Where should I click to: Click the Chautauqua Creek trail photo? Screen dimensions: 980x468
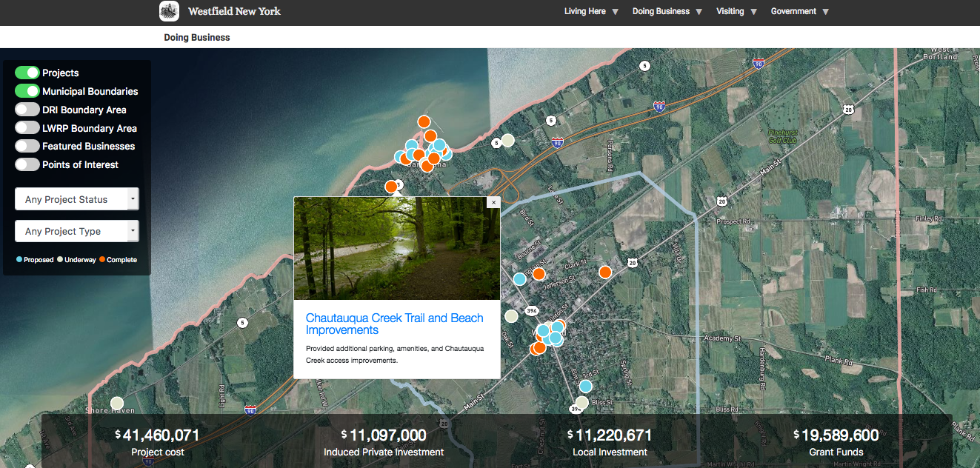tap(397, 248)
